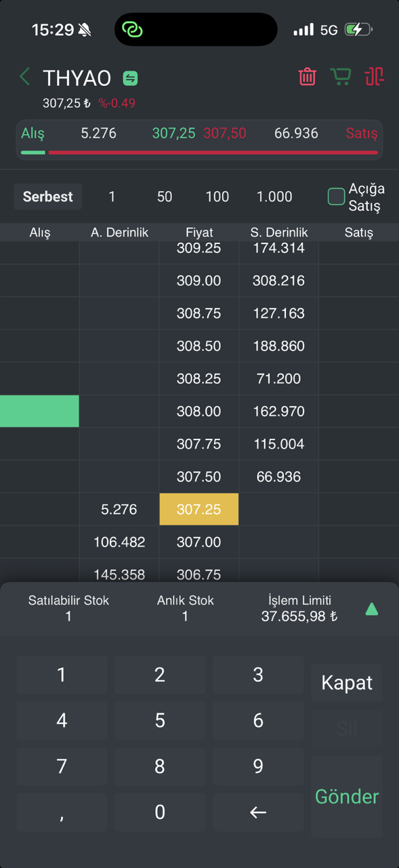399x868 pixels.
Task: Tap the battery charging indicator
Action: (358, 30)
